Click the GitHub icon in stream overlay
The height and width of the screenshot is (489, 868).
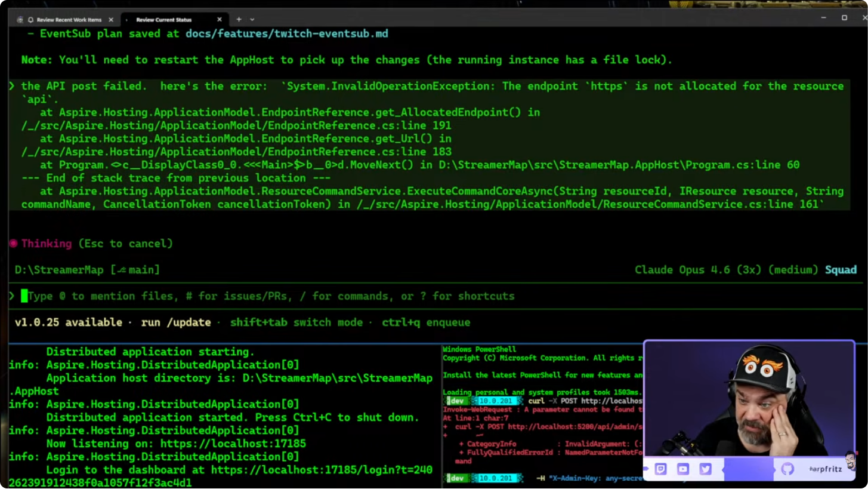point(787,469)
